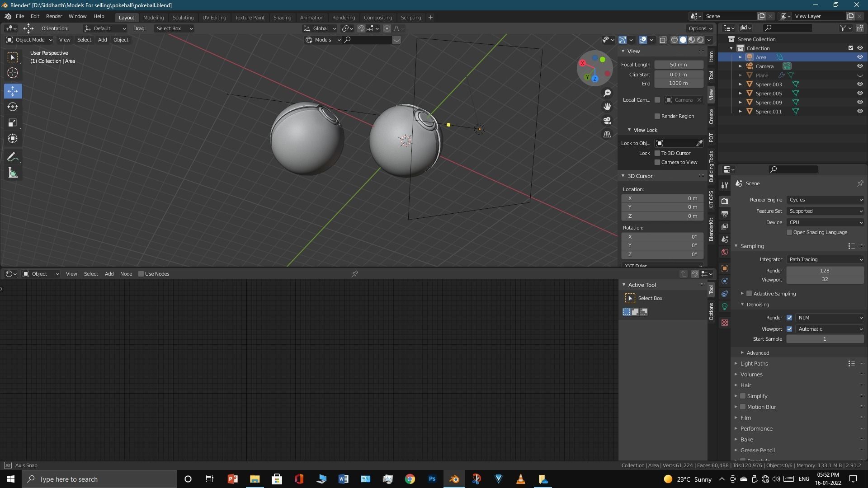The height and width of the screenshot is (488, 868).
Task: Open Word from the taskbar
Action: (343, 479)
